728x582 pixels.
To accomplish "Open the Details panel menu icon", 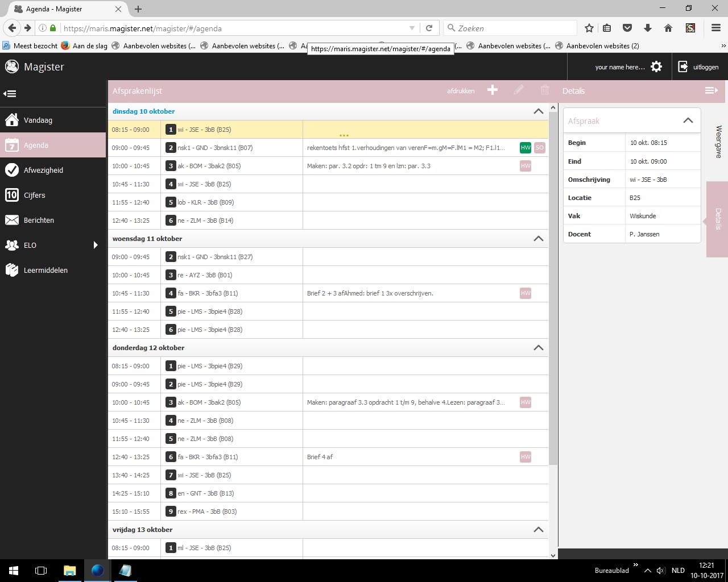I will 711,90.
